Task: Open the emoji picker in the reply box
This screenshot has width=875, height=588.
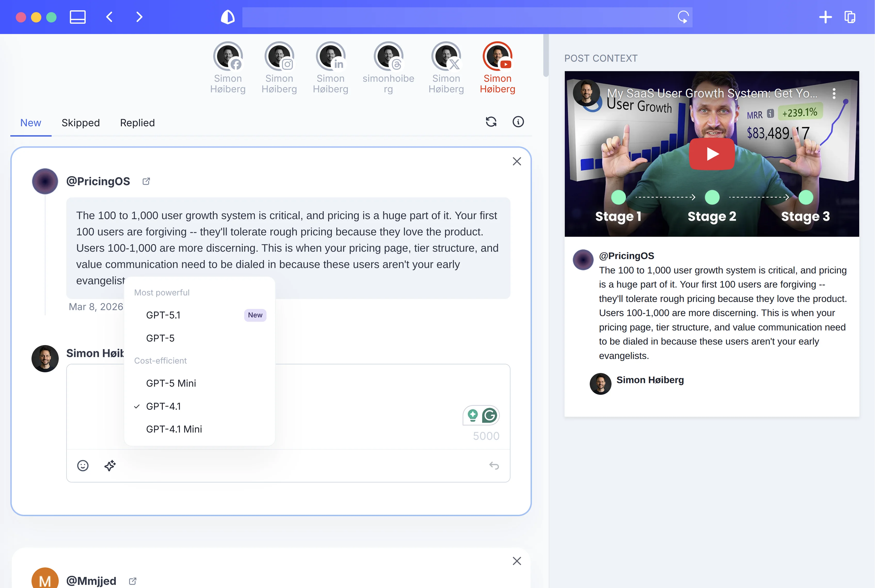Action: click(x=83, y=466)
